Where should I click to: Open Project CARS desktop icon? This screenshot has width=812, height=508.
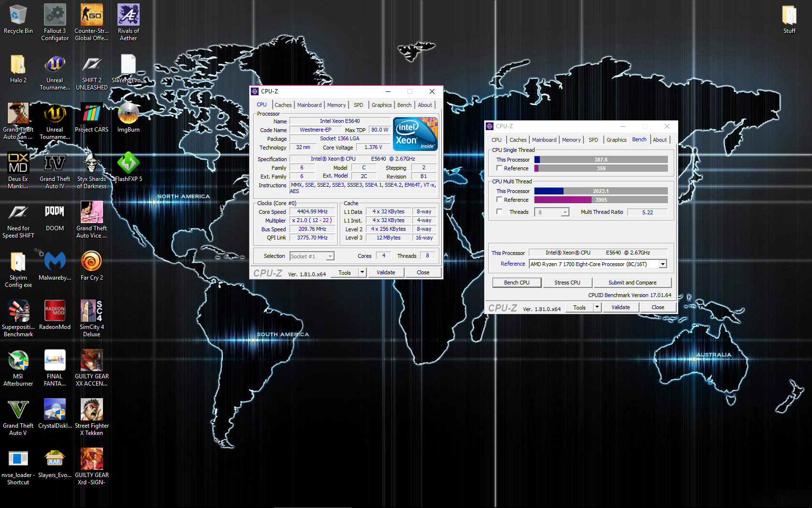[92, 118]
